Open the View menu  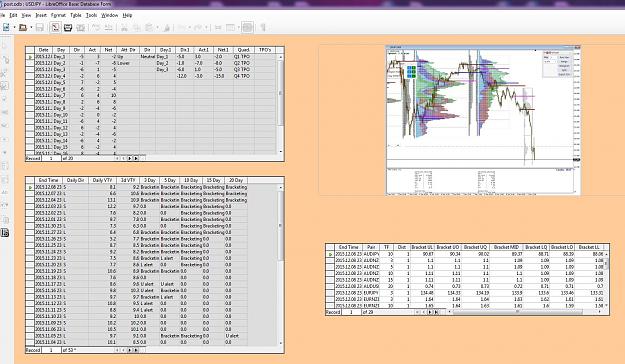coord(26,15)
